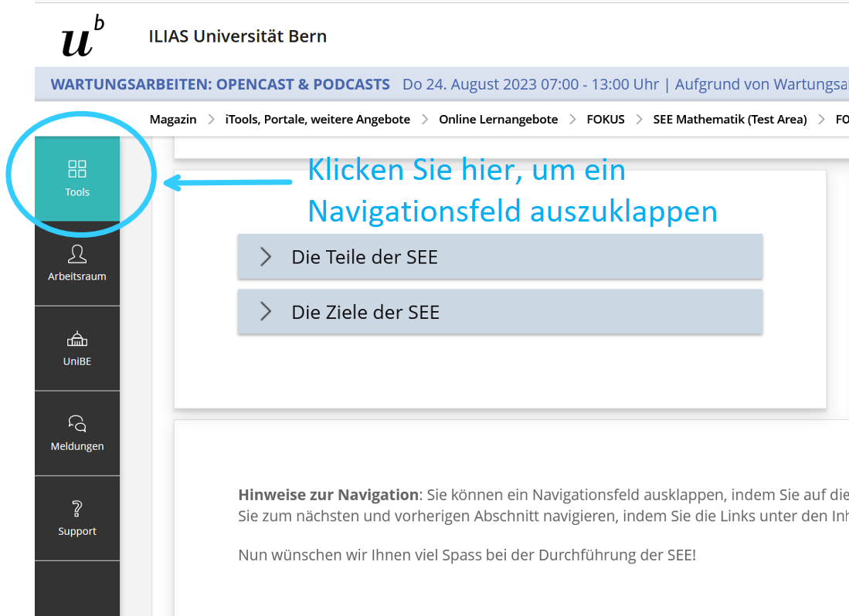The width and height of the screenshot is (849, 616).
Task: Navigate to Online Lernangebote breadcrumb
Action: [498, 119]
